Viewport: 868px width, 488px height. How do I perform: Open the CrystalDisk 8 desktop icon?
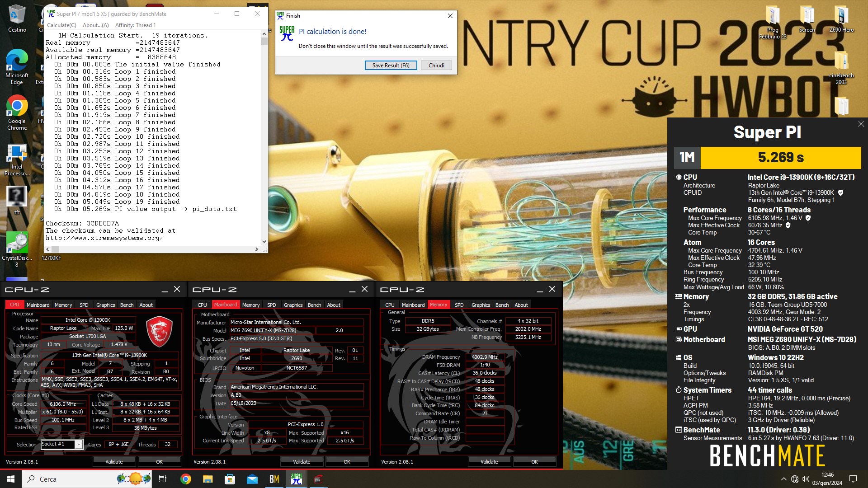point(17,249)
